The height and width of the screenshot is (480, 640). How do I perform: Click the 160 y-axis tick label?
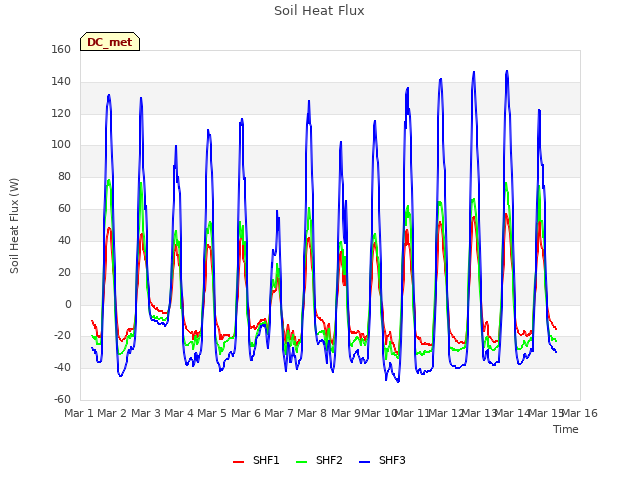click(61, 49)
